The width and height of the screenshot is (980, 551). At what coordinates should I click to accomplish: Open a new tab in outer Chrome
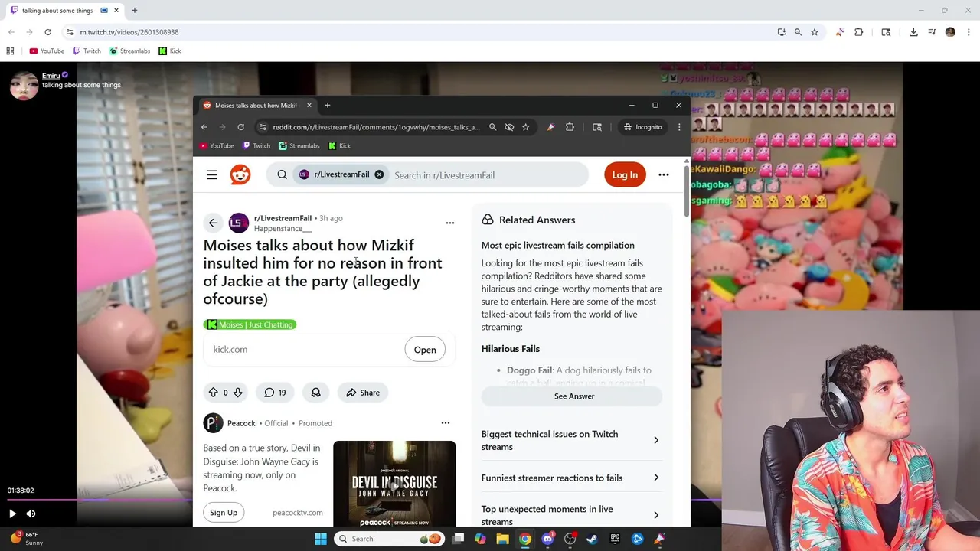(134, 11)
